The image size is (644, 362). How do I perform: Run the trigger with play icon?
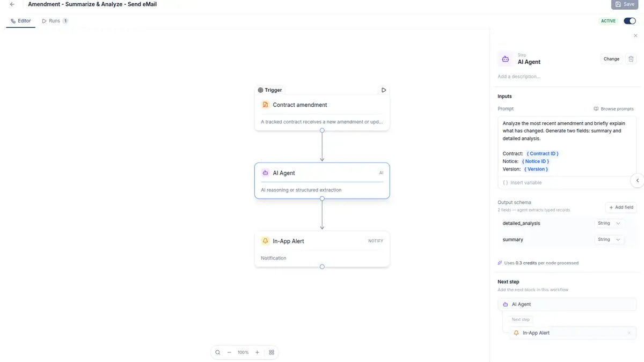click(384, 90)
